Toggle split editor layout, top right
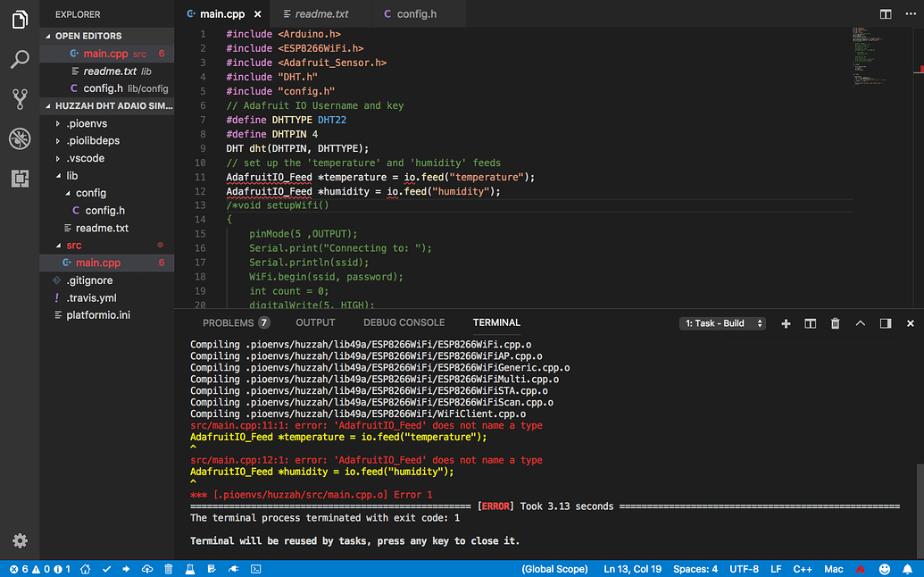This screenshot has height=577, width=924. (x=885, y=13)
